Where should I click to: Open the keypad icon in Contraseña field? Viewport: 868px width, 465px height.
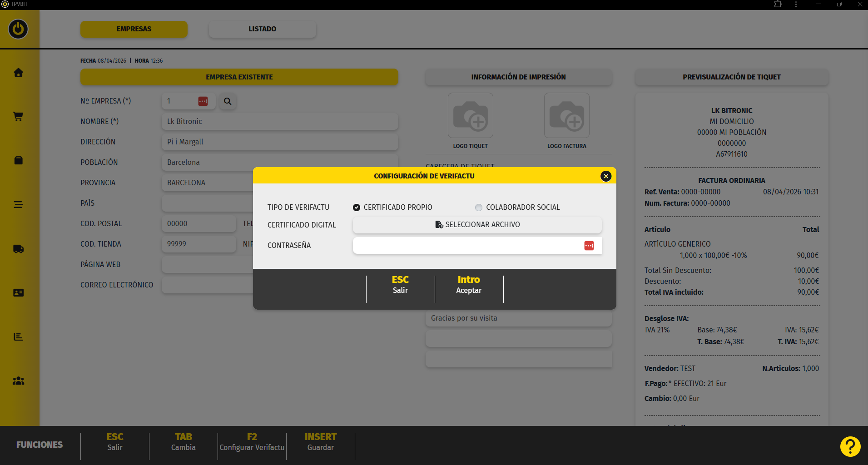click(x=589, y=246)
